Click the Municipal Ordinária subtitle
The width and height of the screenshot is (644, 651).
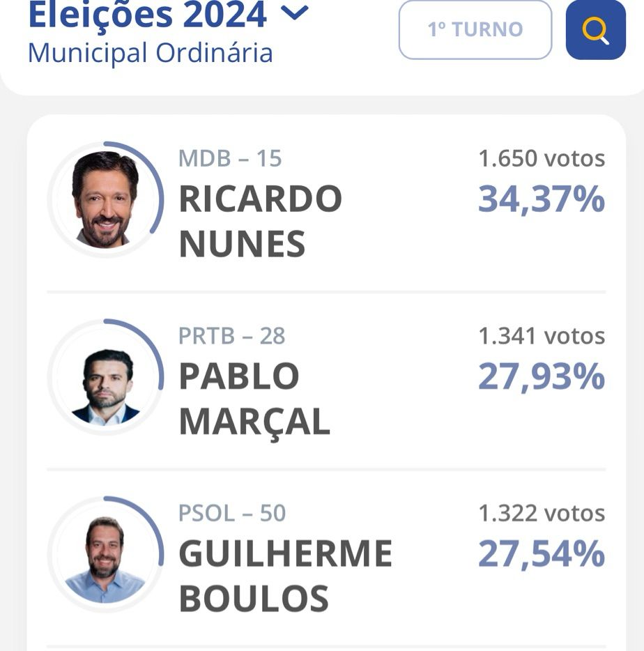[150, 53]
